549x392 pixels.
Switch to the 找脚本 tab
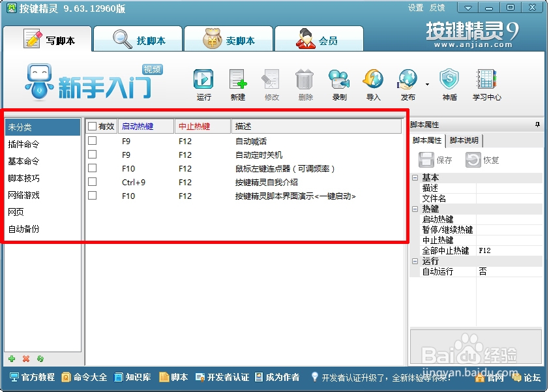[138, 39]
